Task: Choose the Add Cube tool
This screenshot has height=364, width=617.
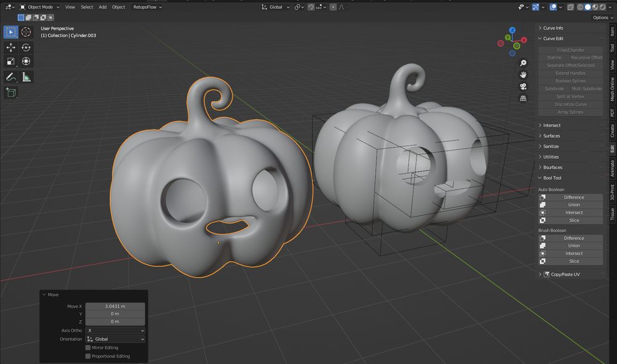Action: click(x=10, y=93)
